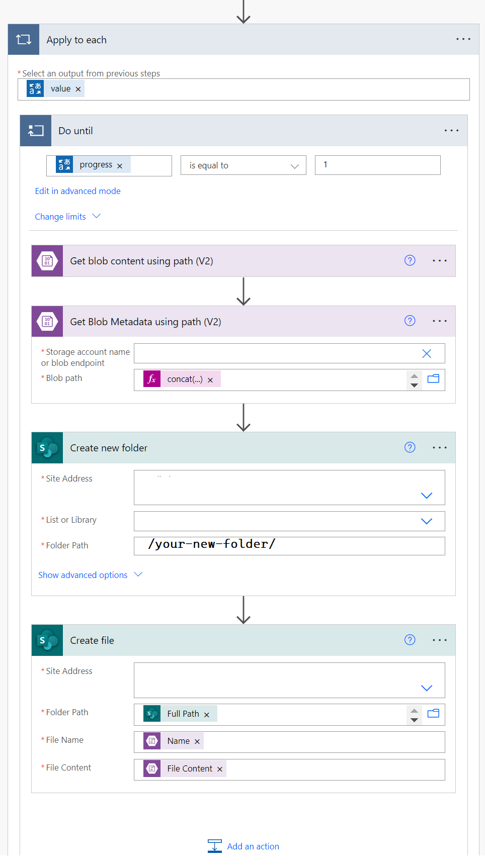The height and width of the screenshot is (868, 485).
Task: Click the Apply to each title
Action: (76, 40)
